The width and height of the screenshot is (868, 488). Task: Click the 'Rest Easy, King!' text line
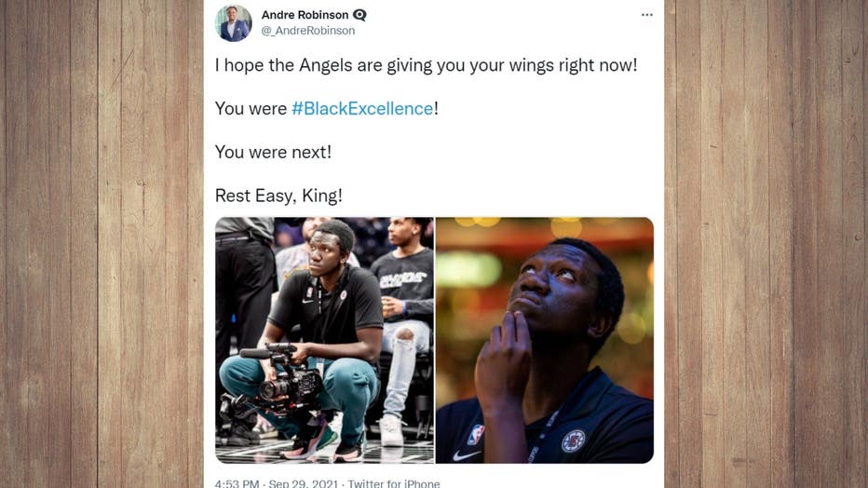(x=278, y=196)
